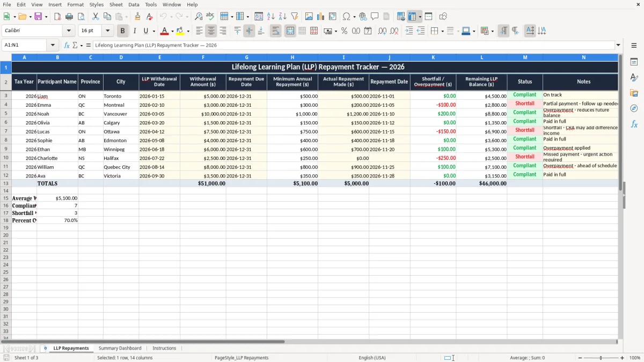
Task: Click the Copy icon
Action: pos(107,17)
